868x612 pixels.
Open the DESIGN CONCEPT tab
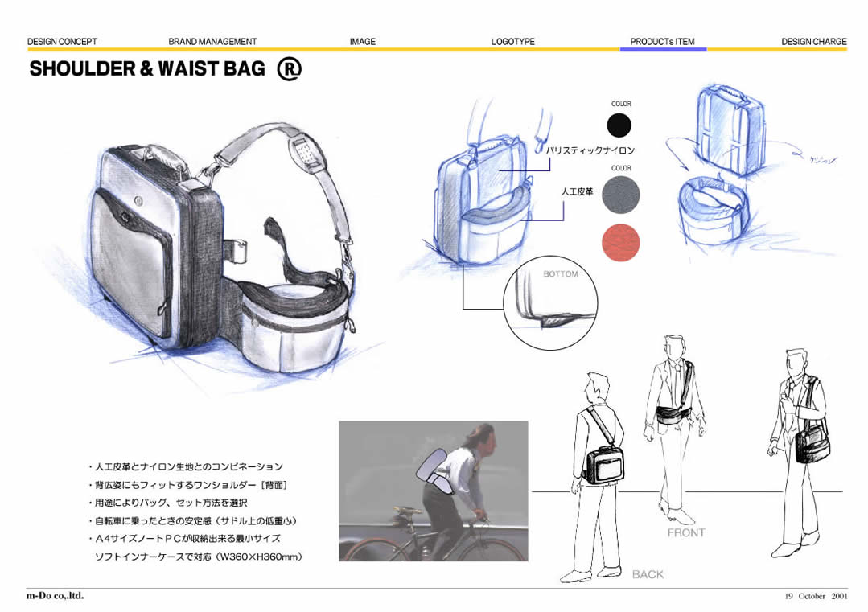point(62,42)
